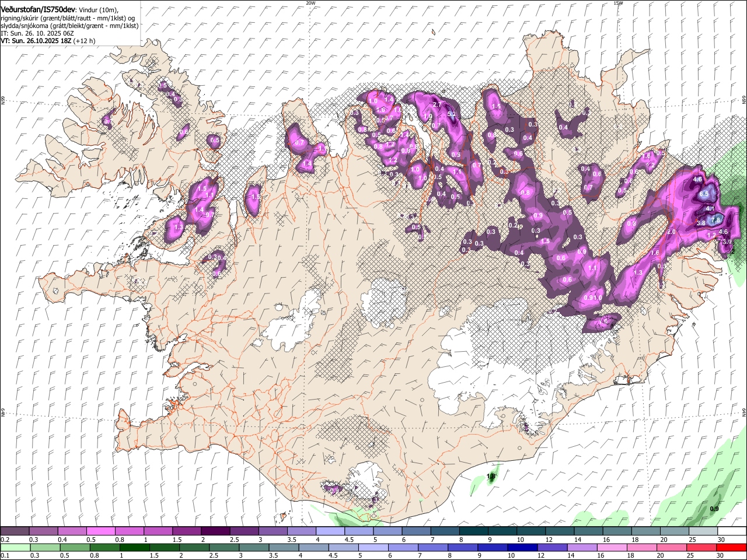Click the '2.7' value in the northern snow band
747x560 pixels.
click(437, 104)
